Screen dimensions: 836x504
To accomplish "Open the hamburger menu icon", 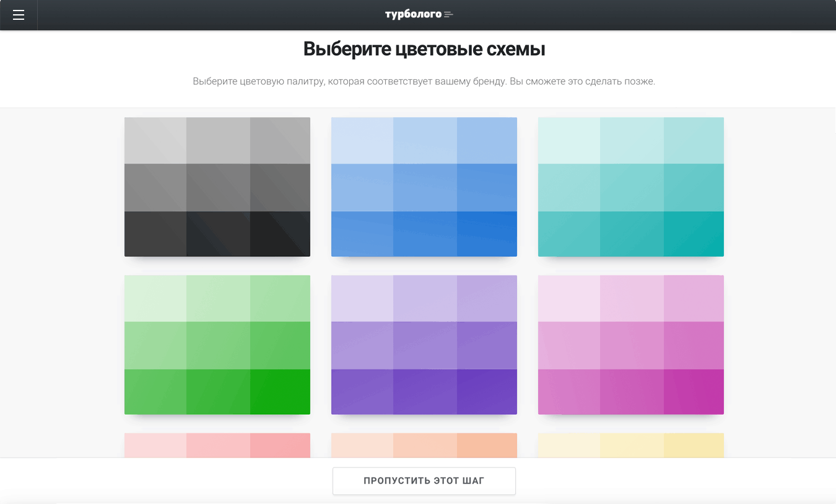I will [x=19, y=15].
